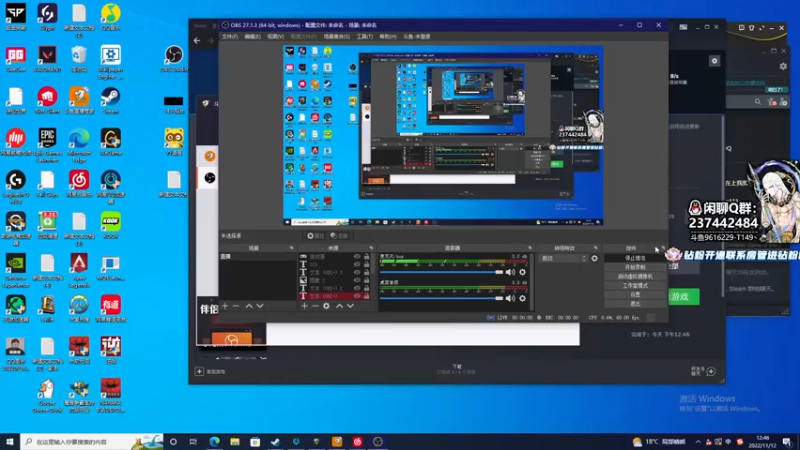The width and height of the screenshot is (800, 450).
Task: Click the 工作室模式 button
Action: [x=635, y=286]
